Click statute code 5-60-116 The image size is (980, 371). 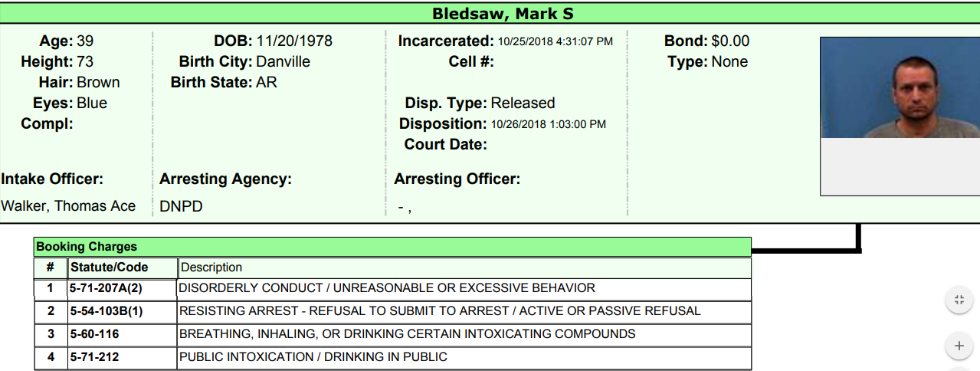(95, 334)
